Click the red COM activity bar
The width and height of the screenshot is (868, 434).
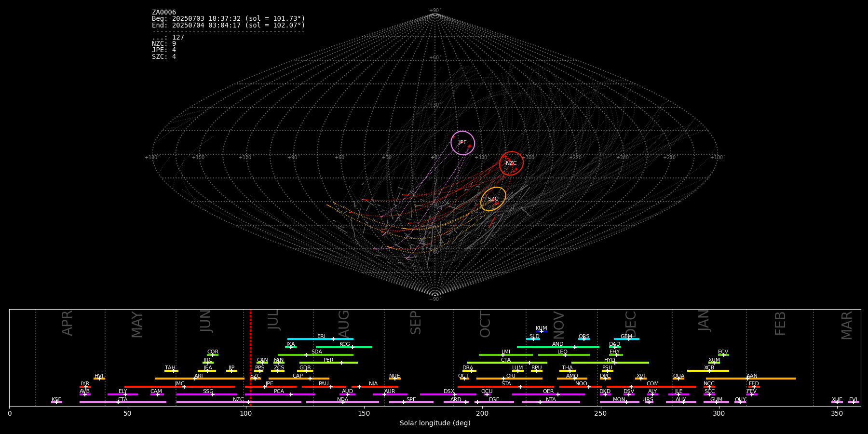[651, 387]
